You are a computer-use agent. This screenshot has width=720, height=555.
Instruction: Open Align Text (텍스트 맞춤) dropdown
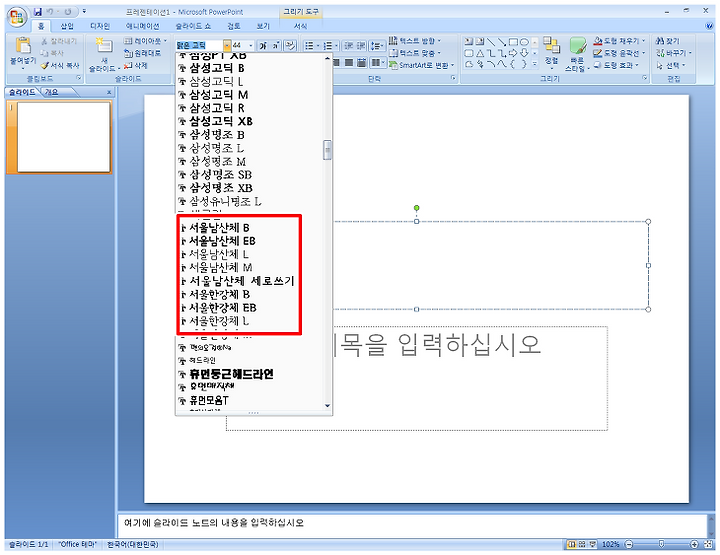tap(415, 53)
